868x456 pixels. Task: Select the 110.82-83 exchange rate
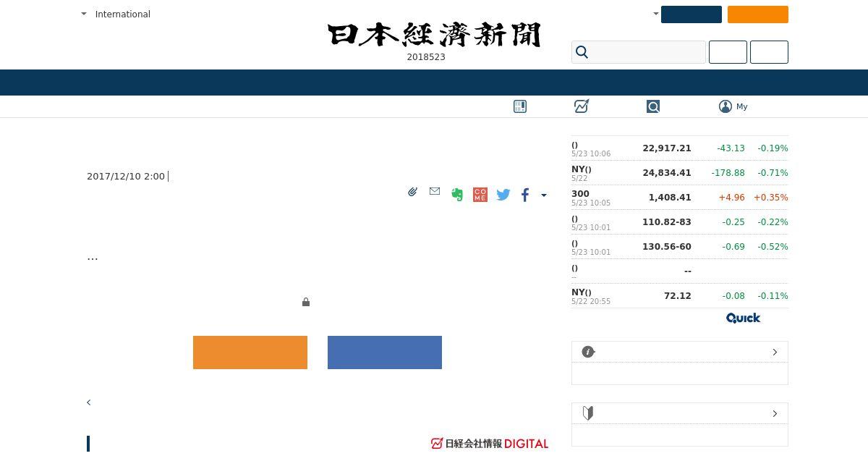[x=667, y=222]
